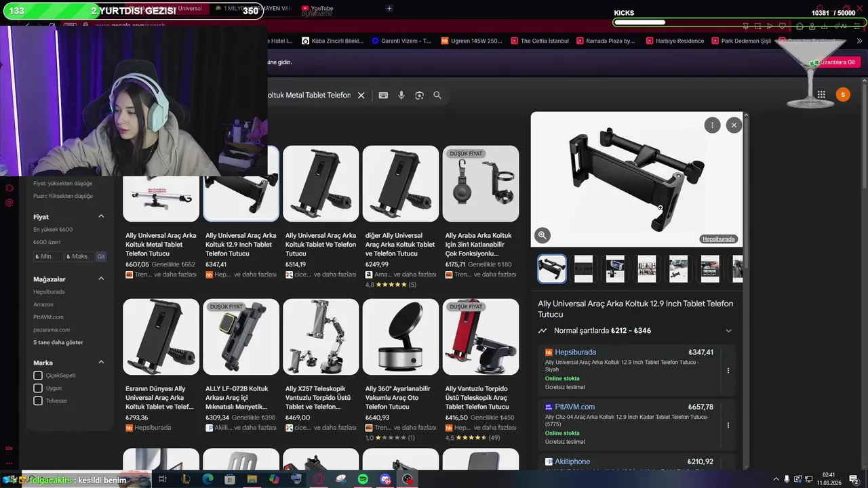Select the En yüksek ₺600 price filter
868x488 pixels.
click(53, 230)
